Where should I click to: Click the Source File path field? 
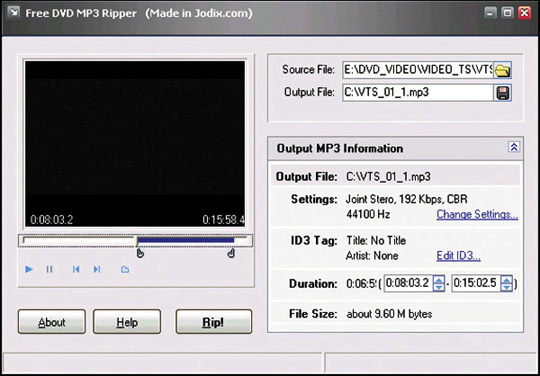(x=418, y=70)
